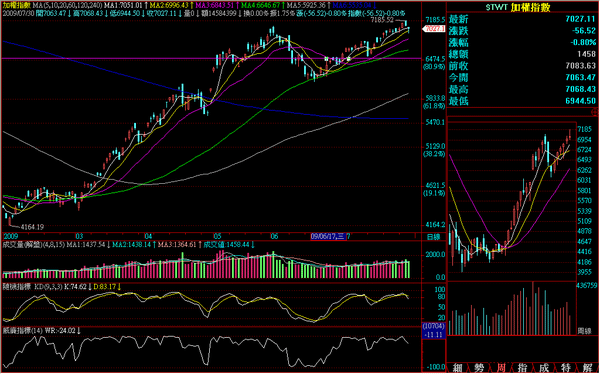
Task: Open the 勢 trend tab
Action: (479, 368)
